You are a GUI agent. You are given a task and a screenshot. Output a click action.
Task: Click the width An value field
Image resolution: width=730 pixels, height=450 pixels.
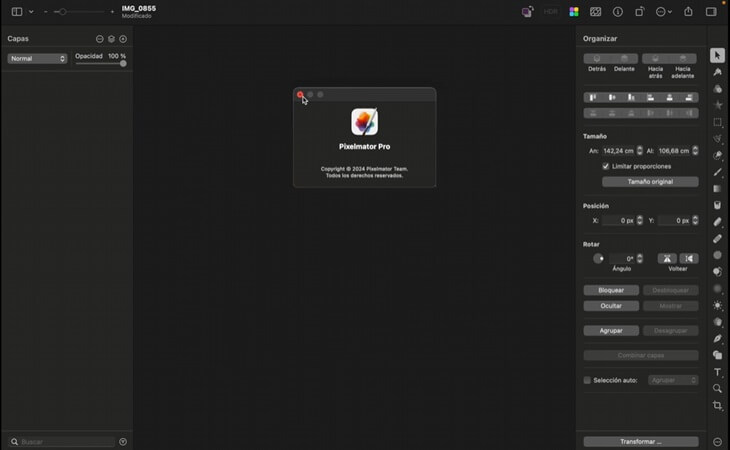point(618,150)
